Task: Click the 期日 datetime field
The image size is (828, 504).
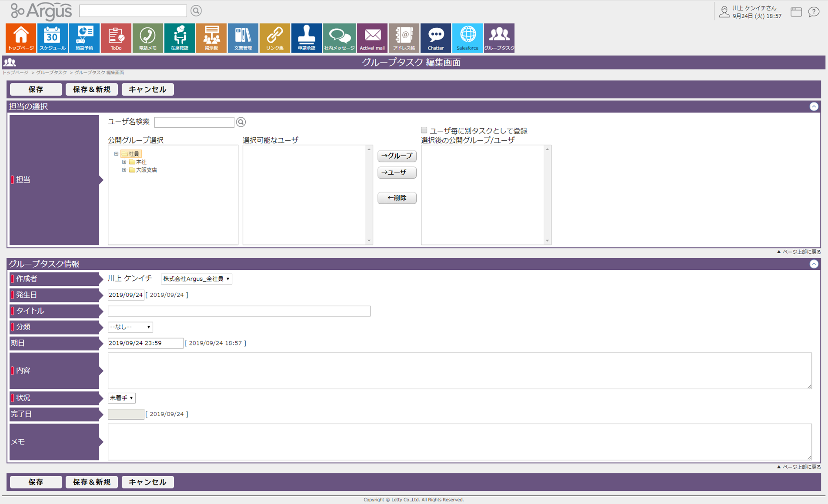Action: [145, 343]
